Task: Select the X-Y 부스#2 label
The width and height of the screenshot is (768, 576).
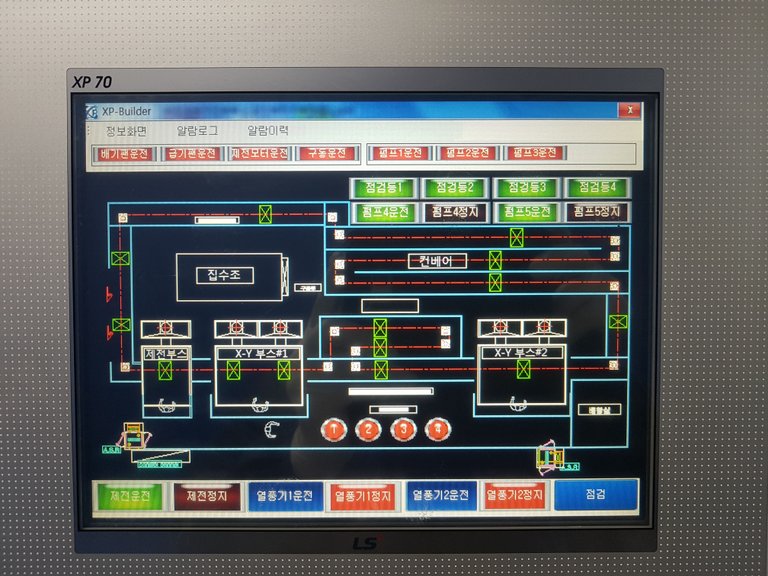Action: tap(522, 352)
